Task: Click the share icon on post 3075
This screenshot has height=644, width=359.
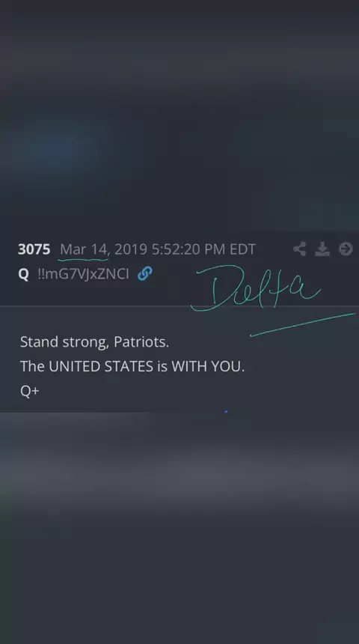Action: 299,249
